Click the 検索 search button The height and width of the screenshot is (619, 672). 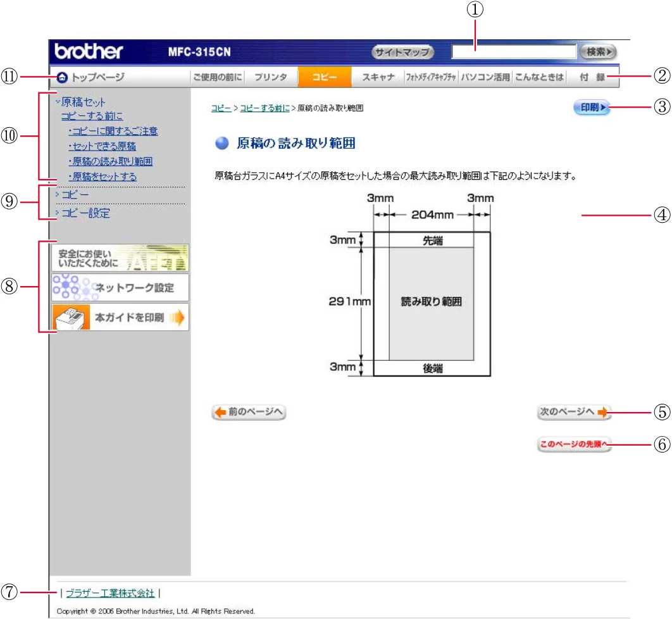click(599, 52)
